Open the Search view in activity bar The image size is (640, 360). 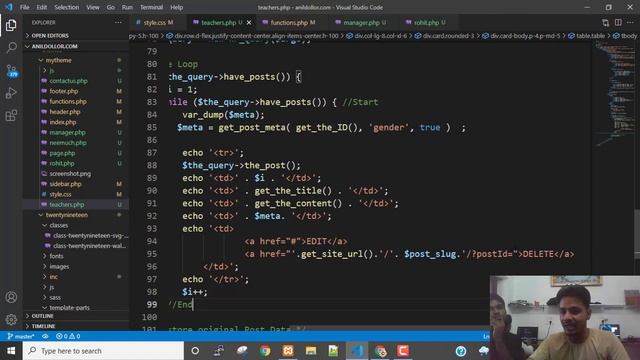click(x=11, y=47)
